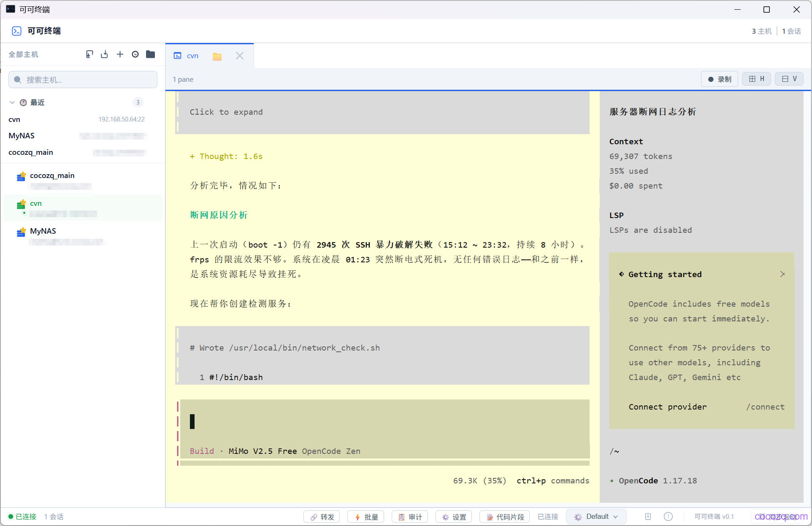Click the 'MiMo V2.5 Free' model label
The height and width of the screenshot is (526, 812).
click(263, 451)
